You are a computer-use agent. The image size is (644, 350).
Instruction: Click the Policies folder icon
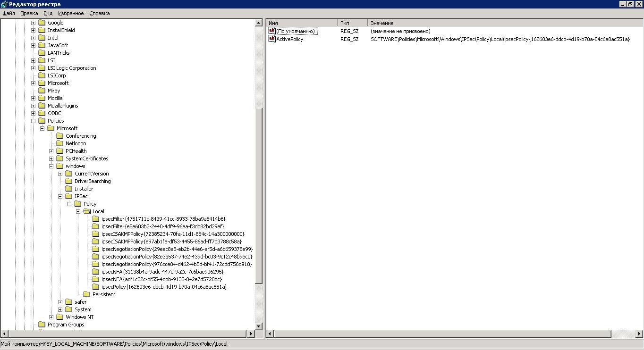[42, 121]
